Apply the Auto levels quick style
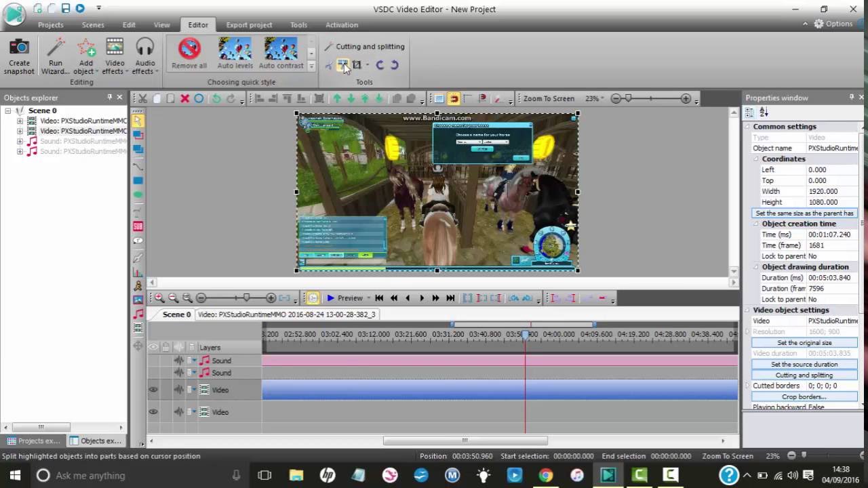Viewport: 868px width, 488px height. point(235,54)
